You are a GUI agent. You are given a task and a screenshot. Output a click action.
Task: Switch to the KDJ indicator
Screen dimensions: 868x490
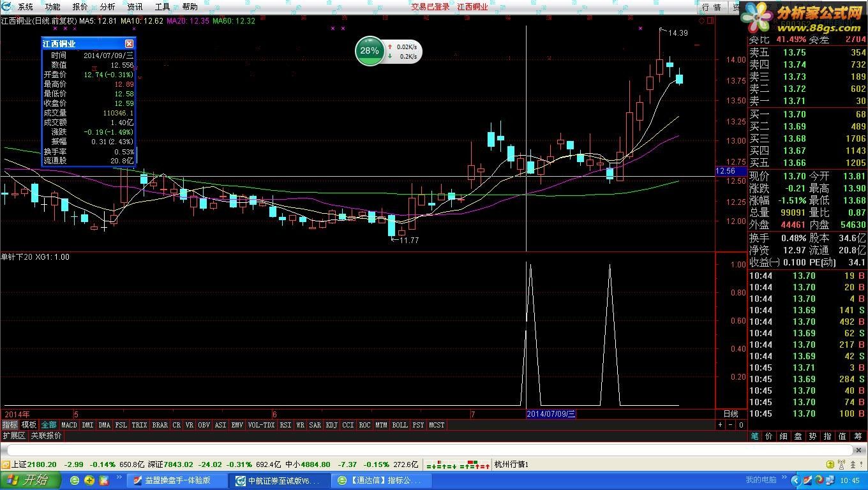(332, 425)
